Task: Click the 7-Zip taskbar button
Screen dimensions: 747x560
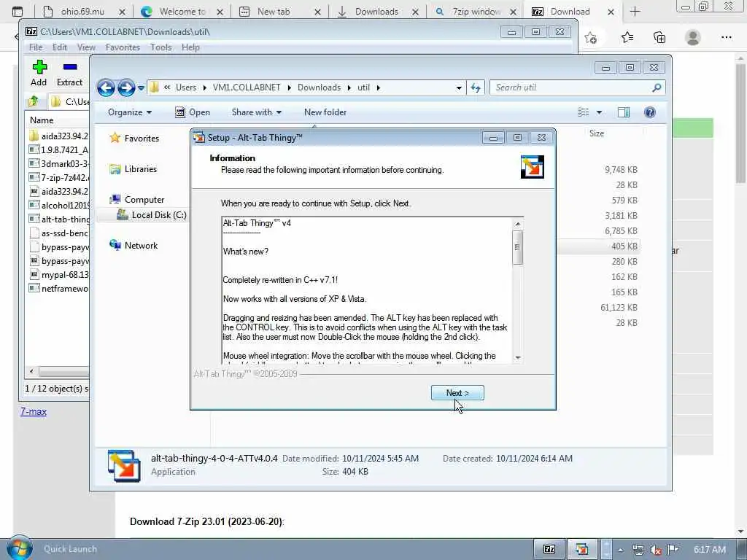Action: click(549, 550)
